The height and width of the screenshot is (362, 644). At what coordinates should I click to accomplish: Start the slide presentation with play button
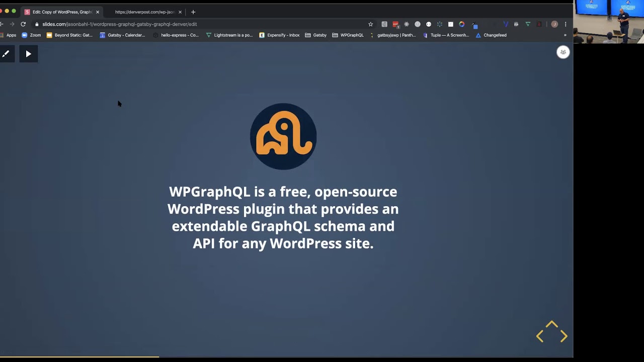(29, 54)
